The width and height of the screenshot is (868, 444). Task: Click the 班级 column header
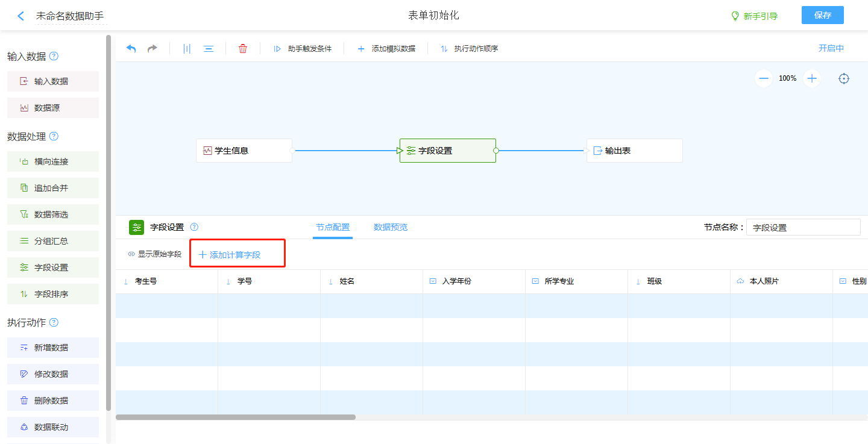tap(679, 281)
